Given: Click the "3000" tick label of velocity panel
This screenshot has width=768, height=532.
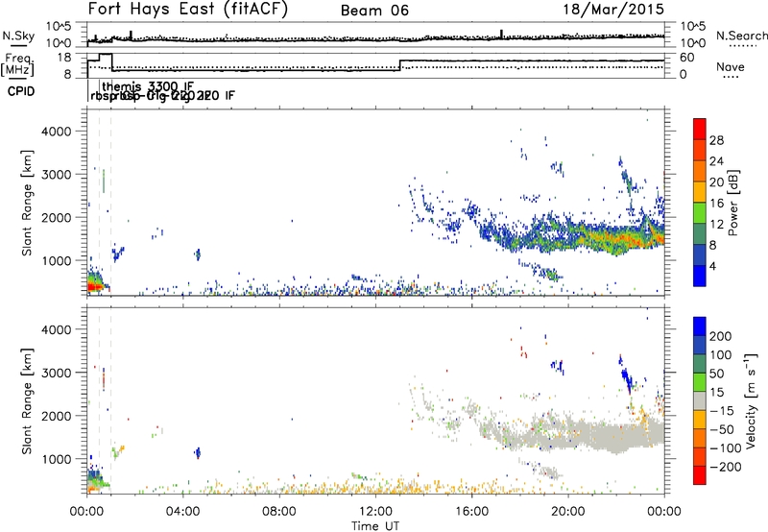Looking at the screenshot, I should click(x=57, y=373).
